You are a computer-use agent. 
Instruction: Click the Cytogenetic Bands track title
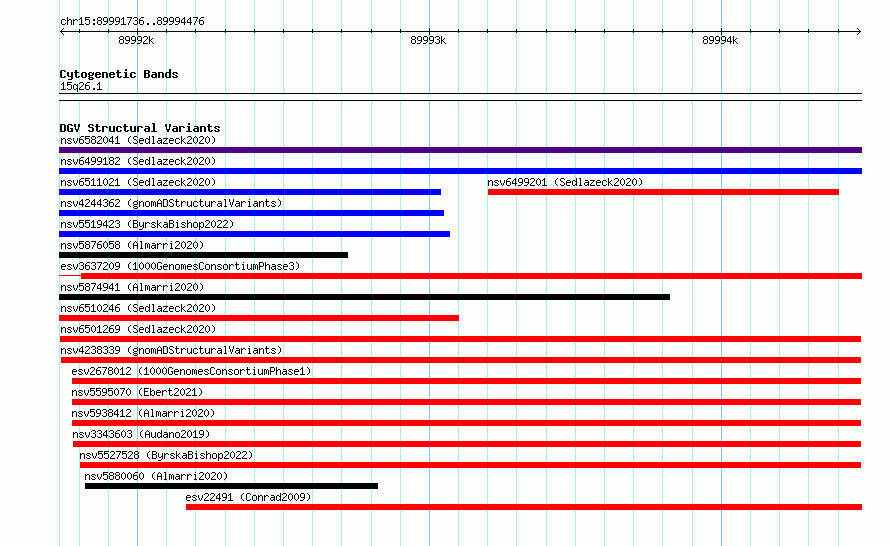pos(119,74)
